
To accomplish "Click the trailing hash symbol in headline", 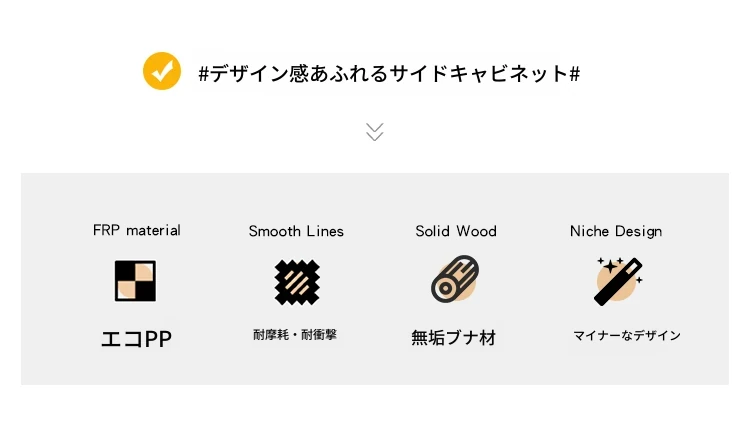I will (574, 74).
